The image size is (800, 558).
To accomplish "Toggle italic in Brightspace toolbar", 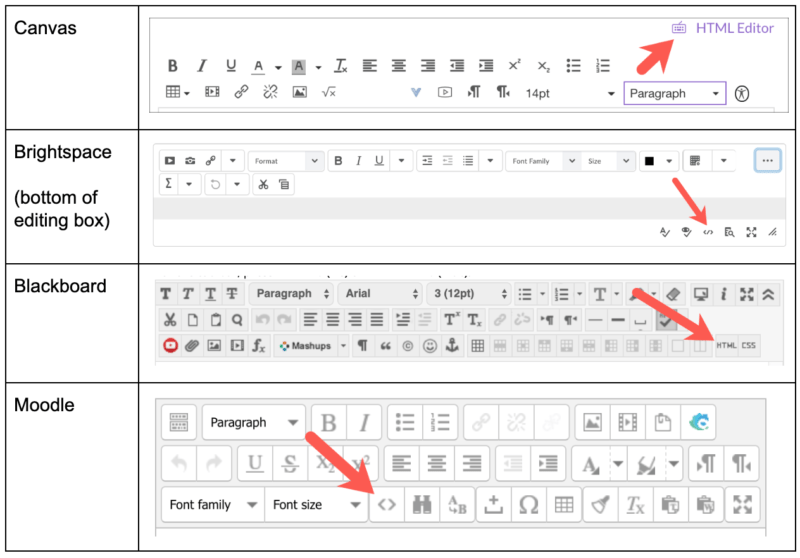I will point(359,161).
